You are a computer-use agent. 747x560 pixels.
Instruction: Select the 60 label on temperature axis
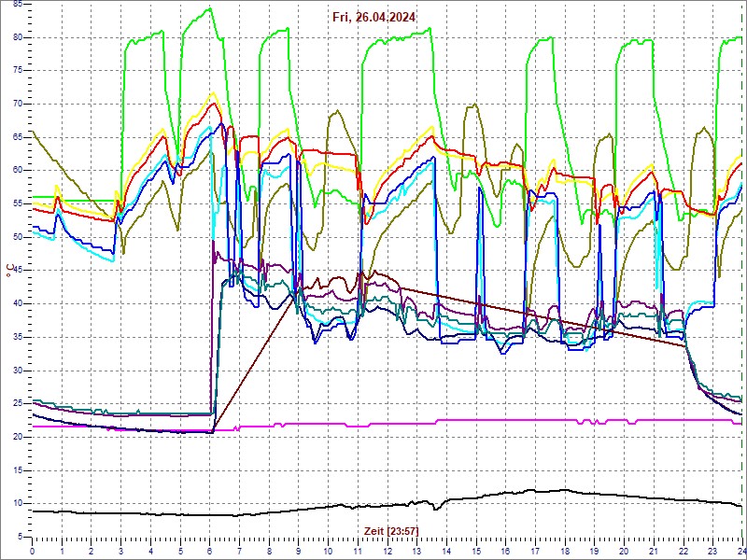click(17, 171)
